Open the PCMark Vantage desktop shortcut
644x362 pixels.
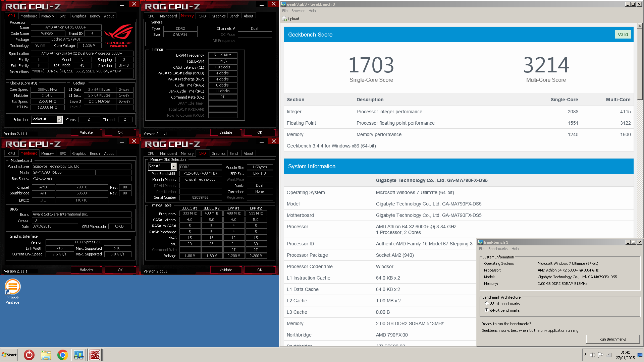pyautogui.click(x=12, y=292)
